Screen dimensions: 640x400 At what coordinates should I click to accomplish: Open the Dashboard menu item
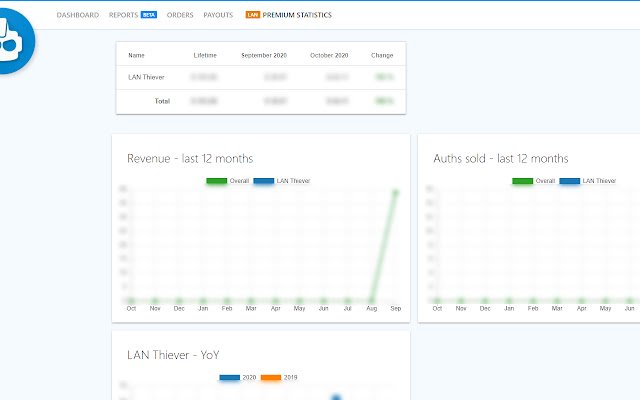coord(78,15)
